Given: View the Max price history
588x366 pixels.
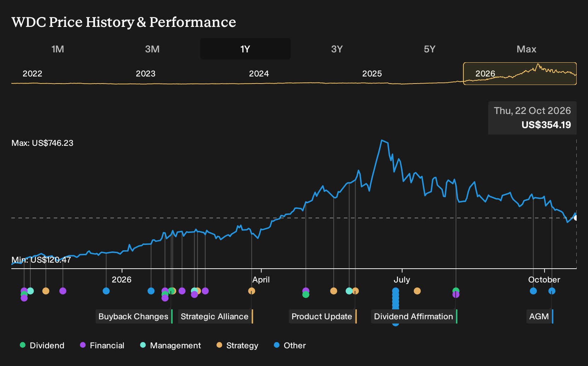Looking at the screenshot, I should click(526, 49).
